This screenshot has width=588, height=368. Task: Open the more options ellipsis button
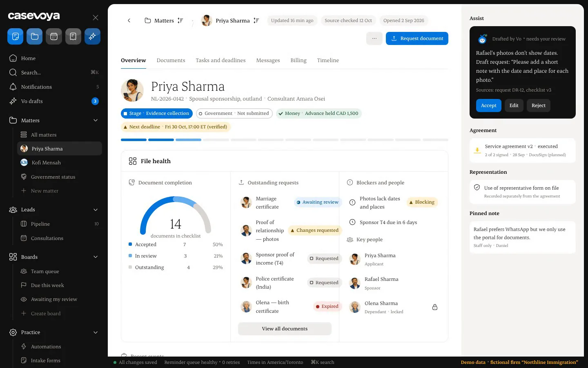click(x=374, y=38)
